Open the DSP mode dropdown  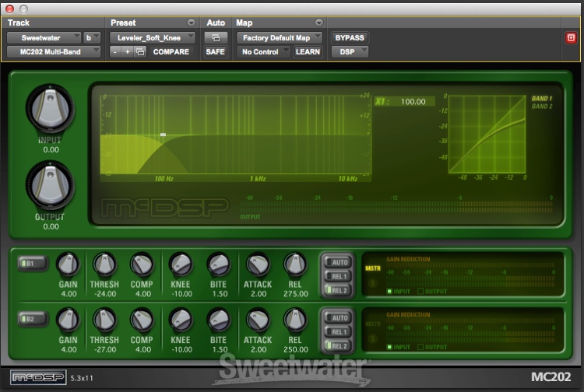[350, 51]
